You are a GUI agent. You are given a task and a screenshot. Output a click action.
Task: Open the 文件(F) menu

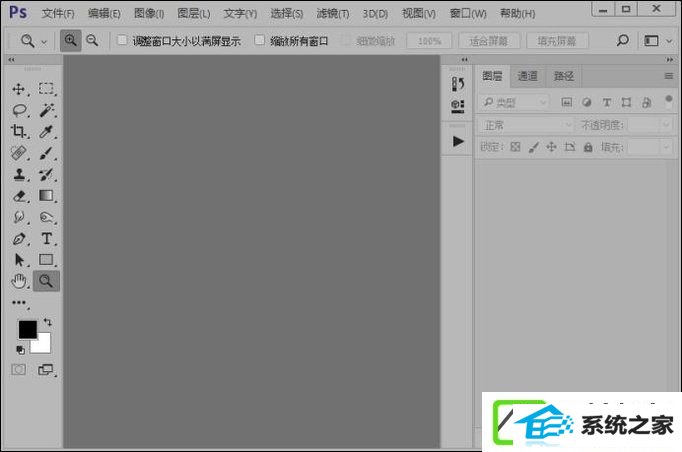tap(58, 14)
